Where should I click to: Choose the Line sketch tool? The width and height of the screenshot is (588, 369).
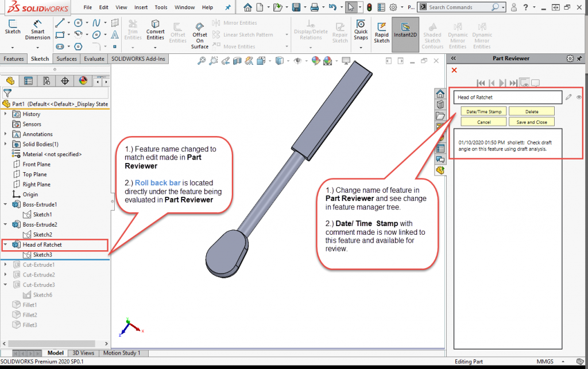pyautogui.click(x=59, y=23)
